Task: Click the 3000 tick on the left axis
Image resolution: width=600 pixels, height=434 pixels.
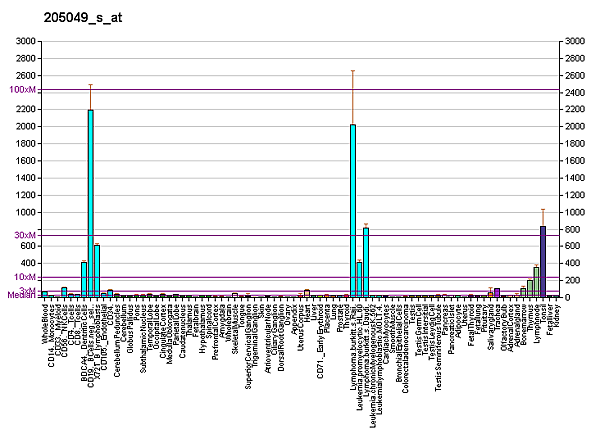Action: point(26,41)
